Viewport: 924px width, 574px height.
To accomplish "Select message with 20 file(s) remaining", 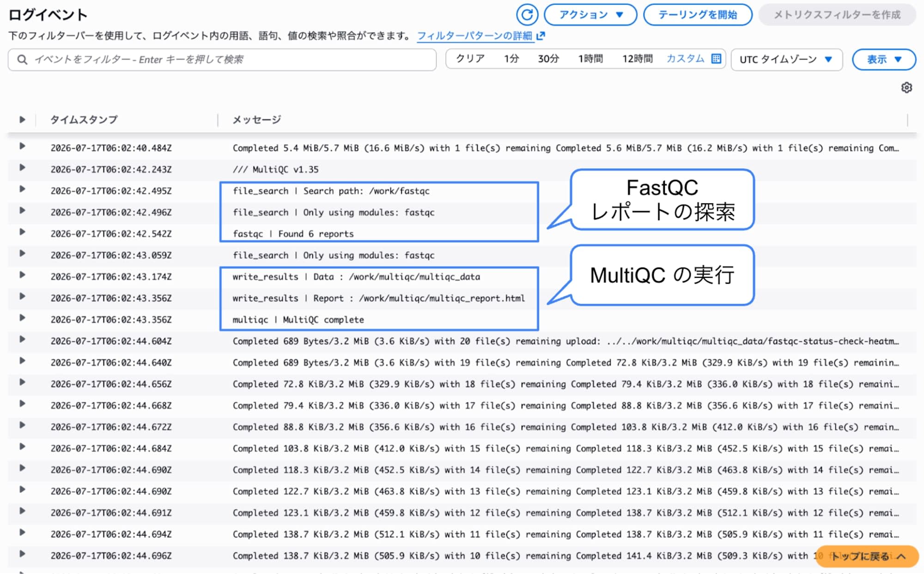I will pos(565,342).
